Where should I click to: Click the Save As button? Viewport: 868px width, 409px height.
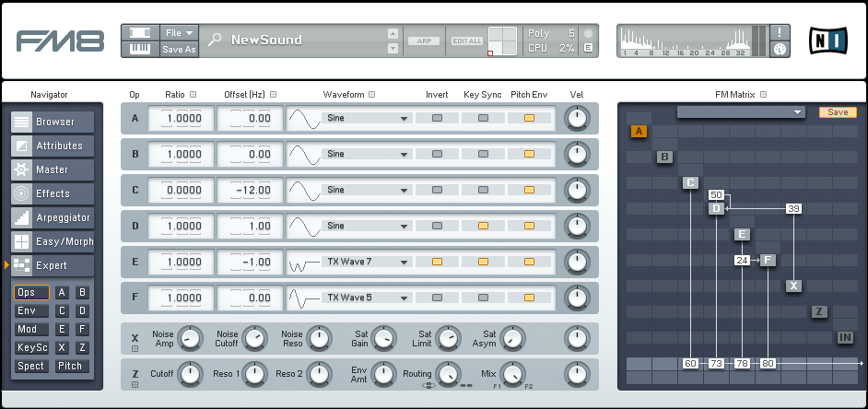180,49
